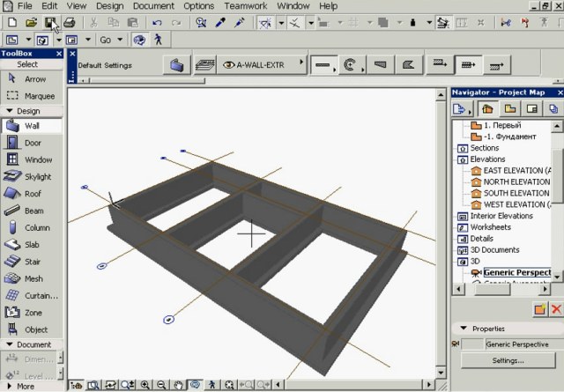
Task: Click the Settings... button
Action: click(x=508, y=360)
